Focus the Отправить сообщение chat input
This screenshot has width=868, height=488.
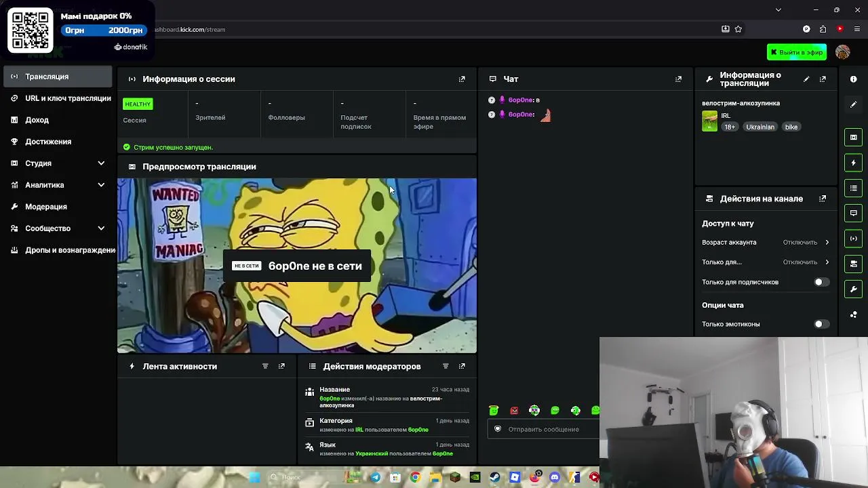pos(544,429)
